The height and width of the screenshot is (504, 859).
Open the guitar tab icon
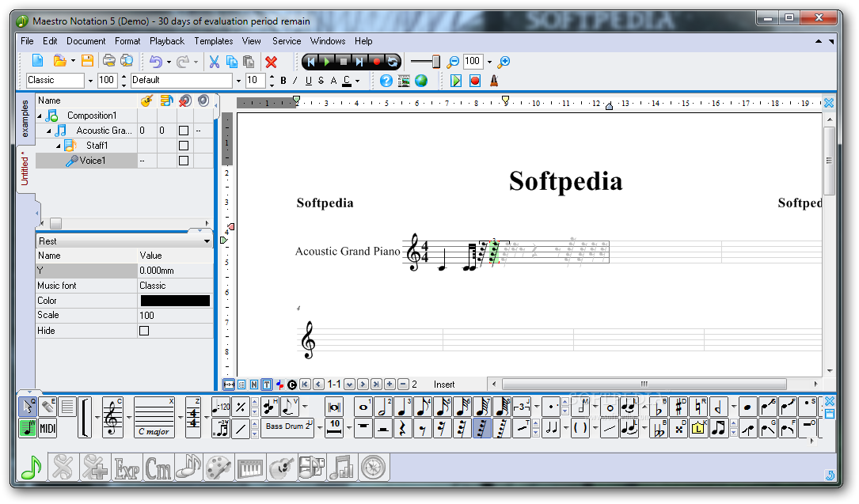(x=282, y=468)
